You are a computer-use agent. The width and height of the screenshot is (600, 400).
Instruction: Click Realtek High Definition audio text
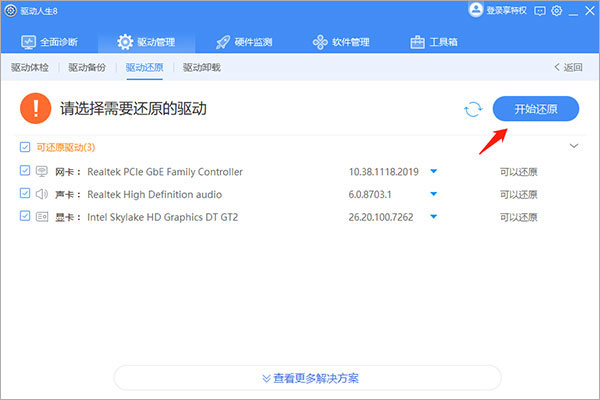click(155, 194)
